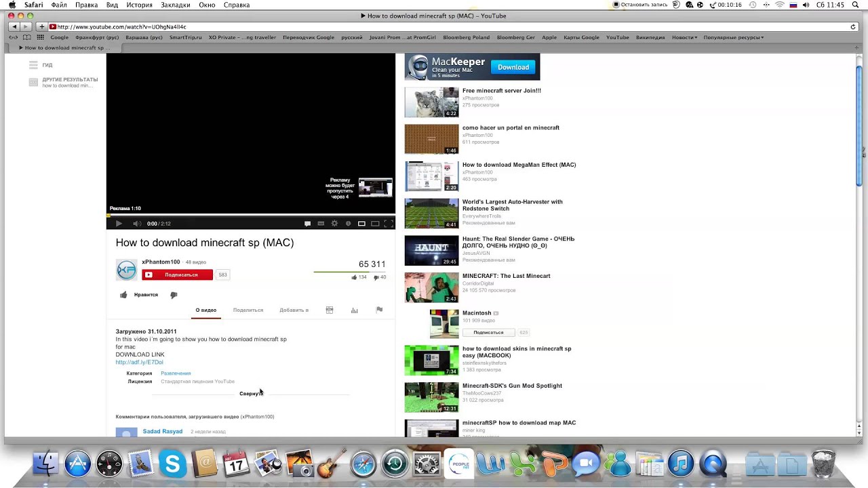Open the player settings gear icon
Screen dimensions: 868x488
pos(334,224)
